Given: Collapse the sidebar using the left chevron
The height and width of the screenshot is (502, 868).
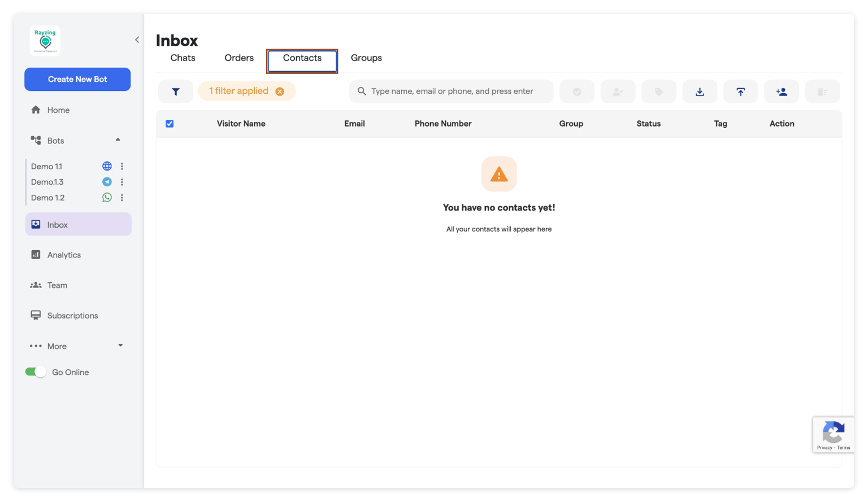Looking at the screenshot, I should [136, 40].
